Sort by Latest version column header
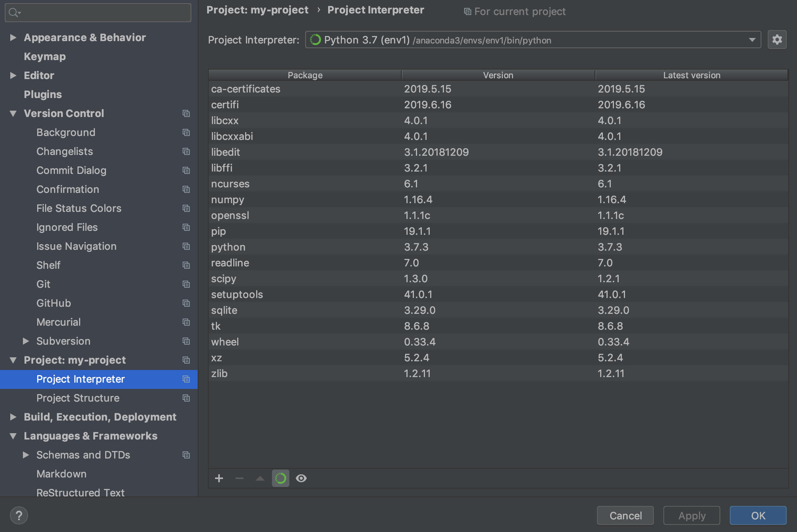 pyautogui.click(x=692, y=75)
